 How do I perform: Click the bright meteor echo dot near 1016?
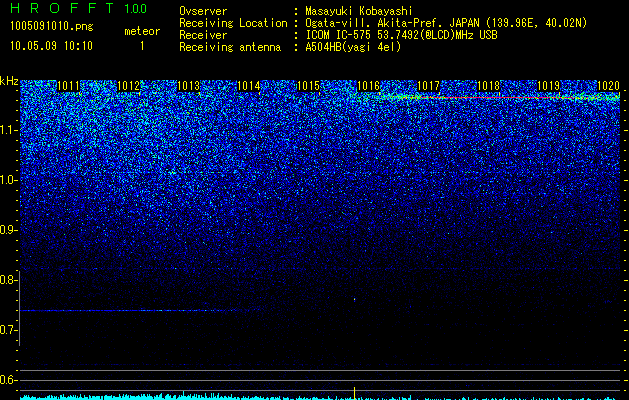pyautogui.click(x=355, y=299)
